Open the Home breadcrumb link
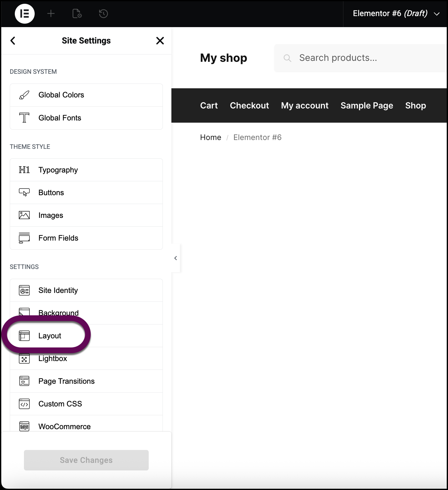448x490 pixels. coord(210,137)
